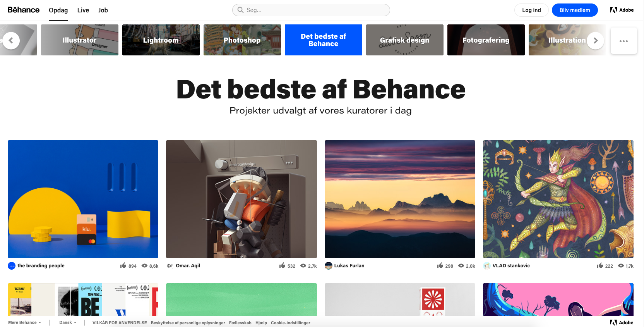The width and height of the screenshot is (644, 327).
Task: Expand the Mere Behance dropdown
Action: [24, 322]
